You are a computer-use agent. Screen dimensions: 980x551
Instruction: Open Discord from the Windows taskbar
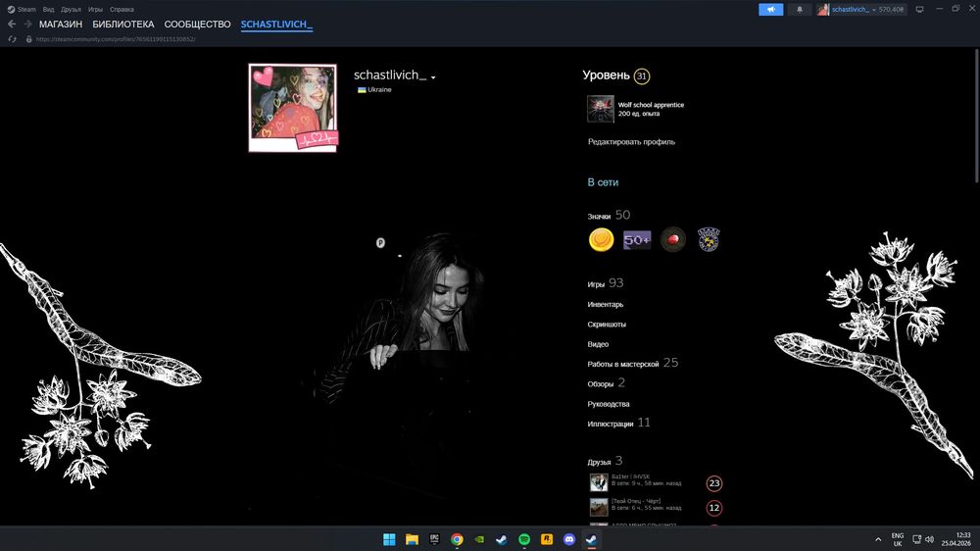569,539
